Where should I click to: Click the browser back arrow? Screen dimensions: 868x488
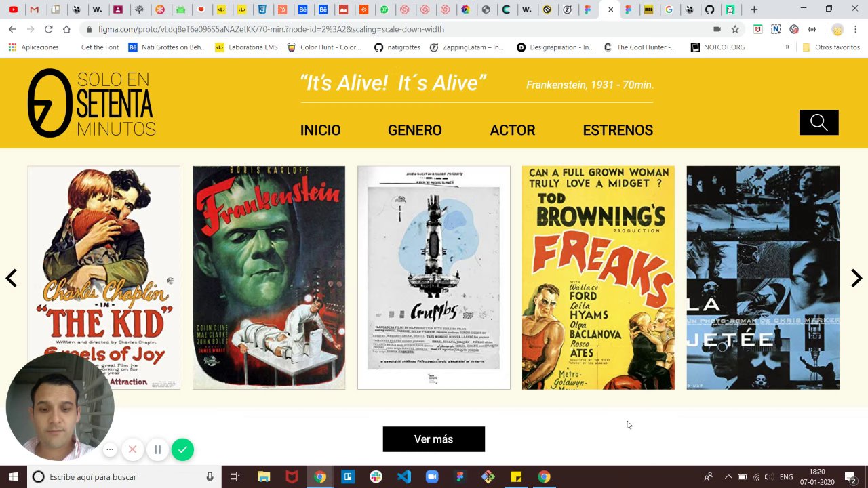12,29
